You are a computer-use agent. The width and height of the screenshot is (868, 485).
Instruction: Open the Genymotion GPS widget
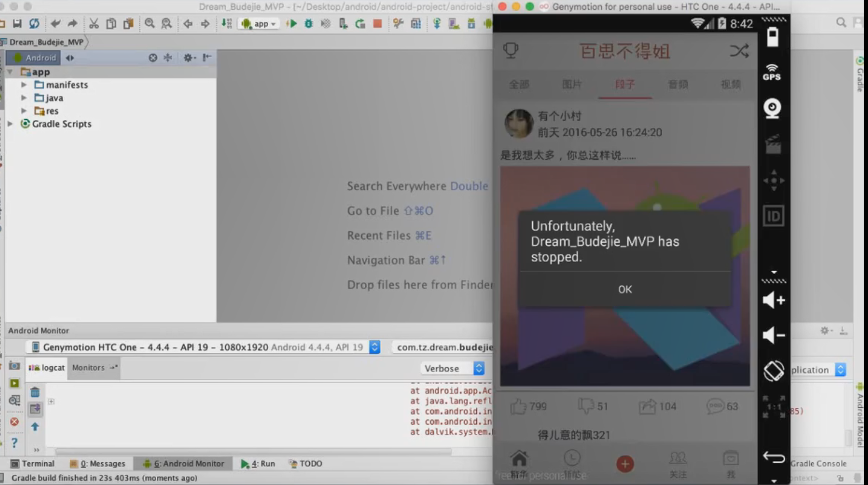click(772, 72)
